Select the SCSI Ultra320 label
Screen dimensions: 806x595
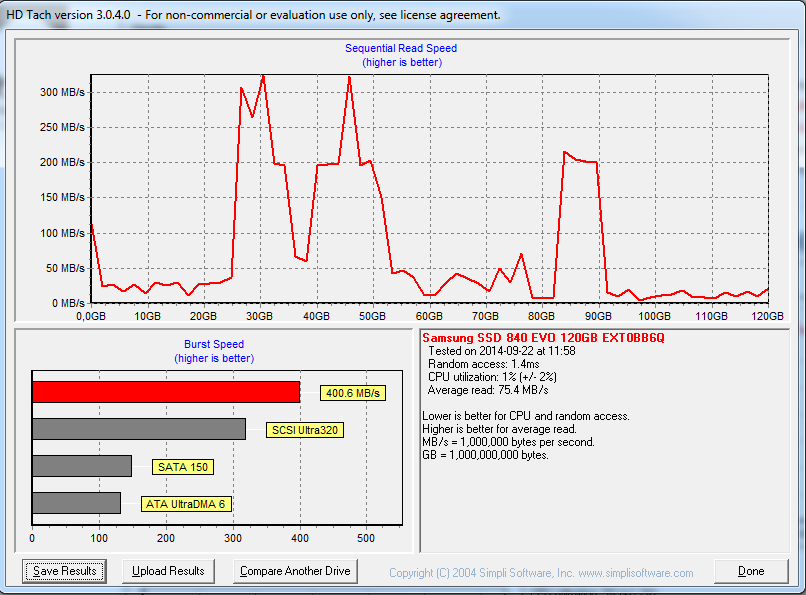[x=305, y=430]
